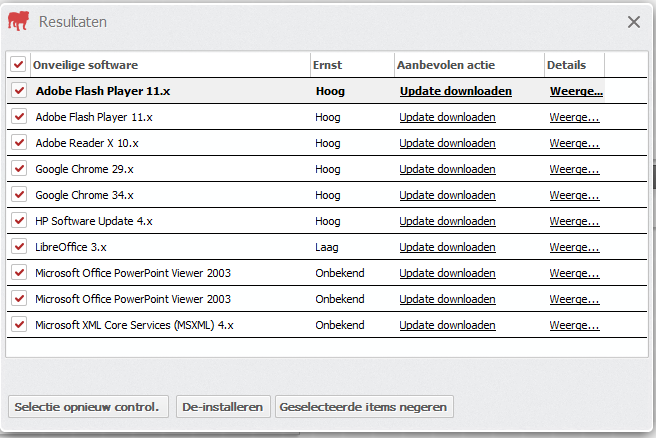The width and height of the screenshot is (656, 438).
Task: Show details for LibreOffice 3.x
Action: (x=574, y=247)
